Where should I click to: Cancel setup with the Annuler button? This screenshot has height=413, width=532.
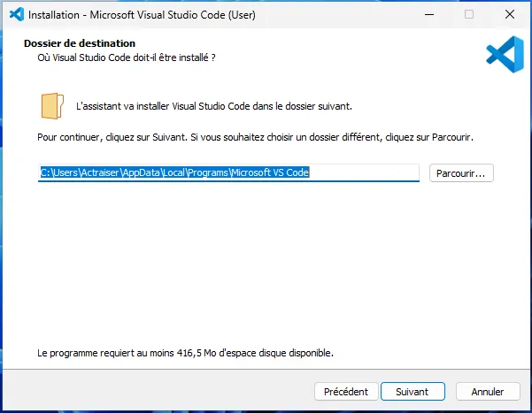[x=488, y=391]
